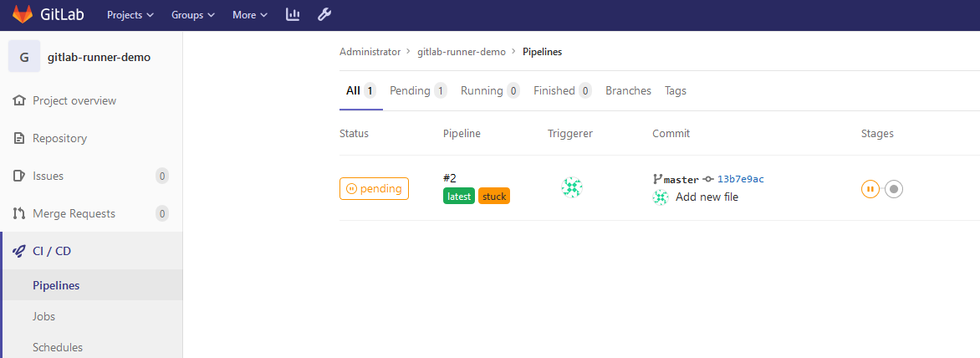
Task: Click the gitlab-runner-demo project name in sidebar
Action: coord(99,57)
